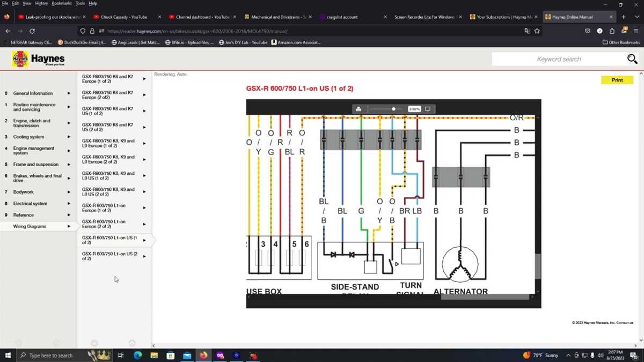The width and height of the screenshot is (644, 362).
Task: Launch Microsoft Edge from the taskbar
Action: click(137, 355)
